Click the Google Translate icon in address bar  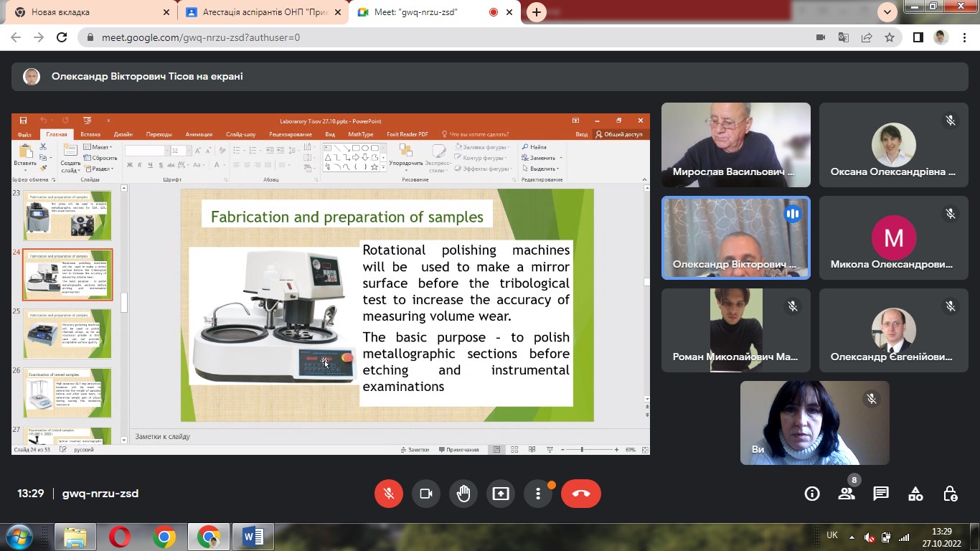[x=844, y=37]
